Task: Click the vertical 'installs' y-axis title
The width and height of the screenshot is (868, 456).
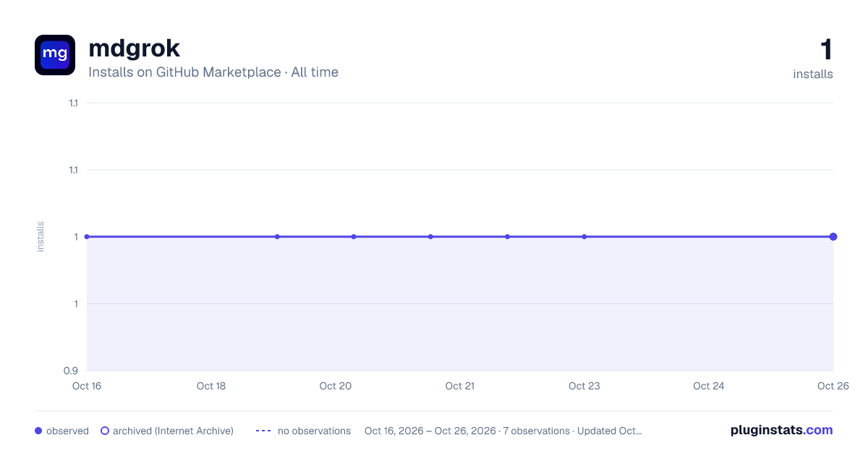Action: (41, 237)
